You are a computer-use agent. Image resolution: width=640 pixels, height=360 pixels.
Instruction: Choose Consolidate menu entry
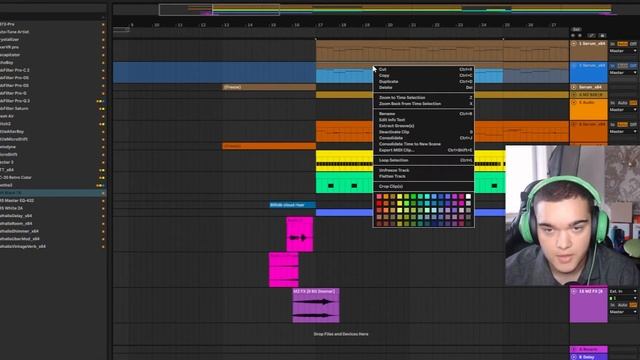tap(424, 138)
